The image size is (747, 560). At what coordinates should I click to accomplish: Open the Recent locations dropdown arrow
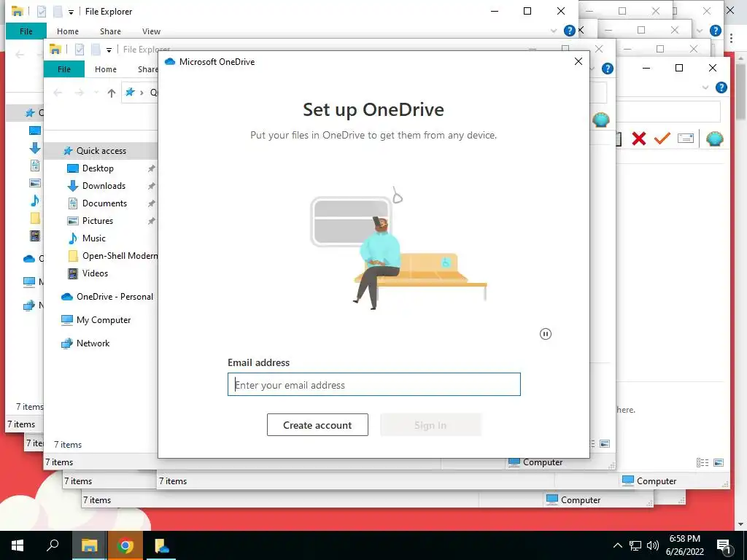click(96, 93)
